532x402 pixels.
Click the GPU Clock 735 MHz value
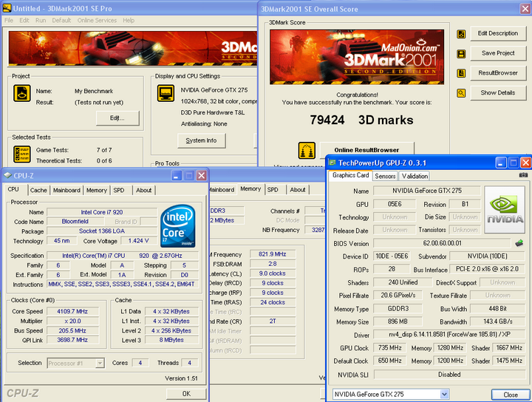point(390,348)
